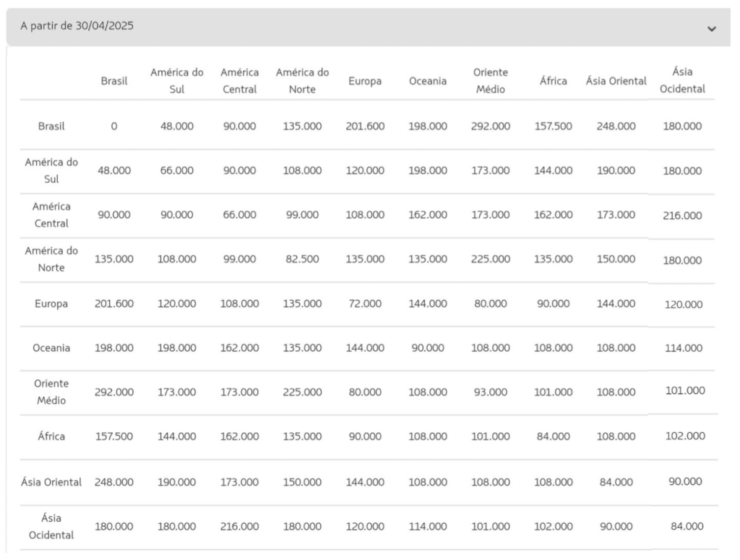Click the América do Norte column header
This screenshot has height=560, width=740.
click(x=302, y=82)
